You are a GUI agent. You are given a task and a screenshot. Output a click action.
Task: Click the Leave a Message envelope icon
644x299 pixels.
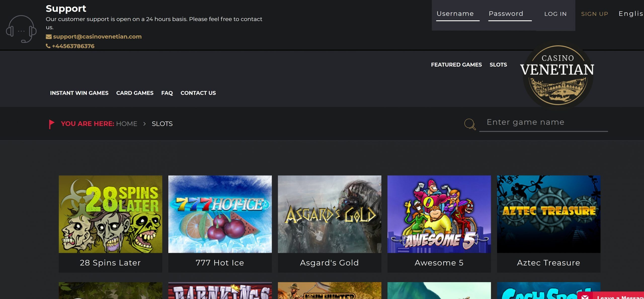tap(585, 297)
